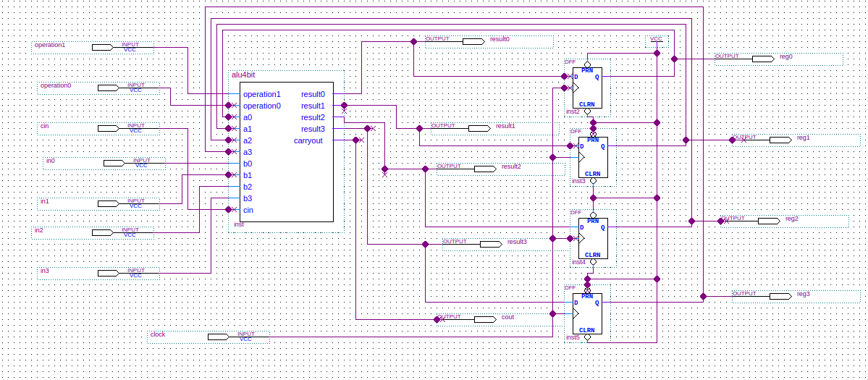Click the result3 port inside alu4bit block
Image resolution: width=868 pixels, height=380 pixels.
pyautogui.click(x=313, y=129)
